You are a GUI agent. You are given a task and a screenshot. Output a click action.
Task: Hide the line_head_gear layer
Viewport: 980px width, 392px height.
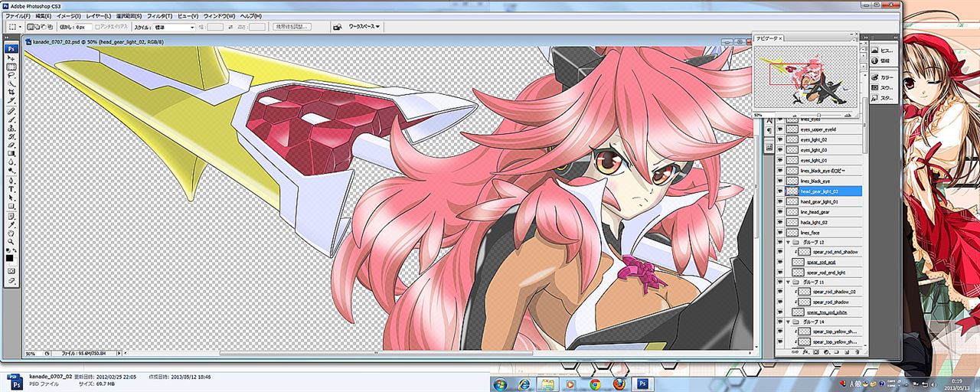pyautogui.click(x=780, y=211)
